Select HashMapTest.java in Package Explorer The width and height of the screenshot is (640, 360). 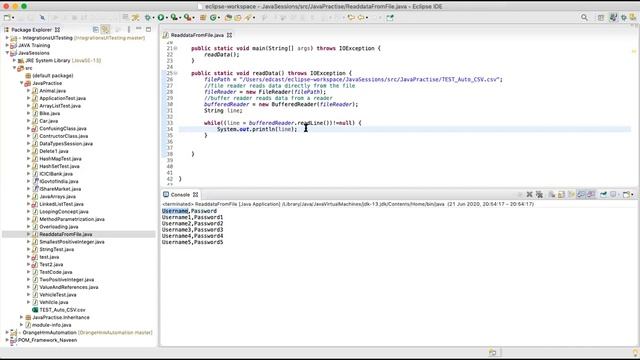point(60,159)
